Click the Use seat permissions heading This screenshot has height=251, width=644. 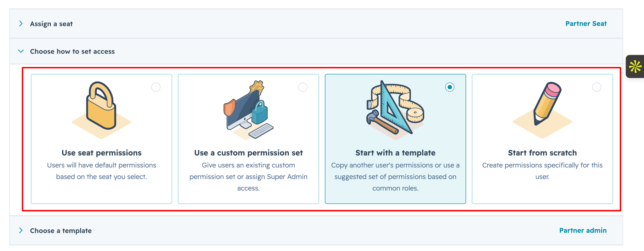(x=101, y=153)
